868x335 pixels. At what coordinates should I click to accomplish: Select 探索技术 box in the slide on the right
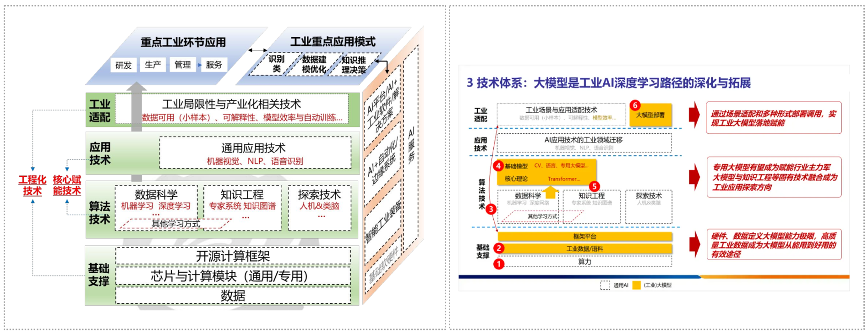649,206
